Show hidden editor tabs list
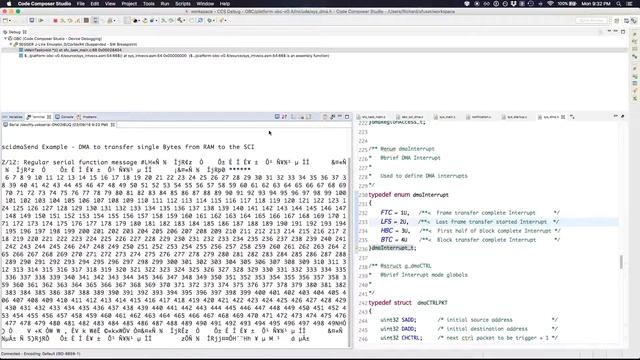This screenshot has width=640, height=360. [572, 117]
